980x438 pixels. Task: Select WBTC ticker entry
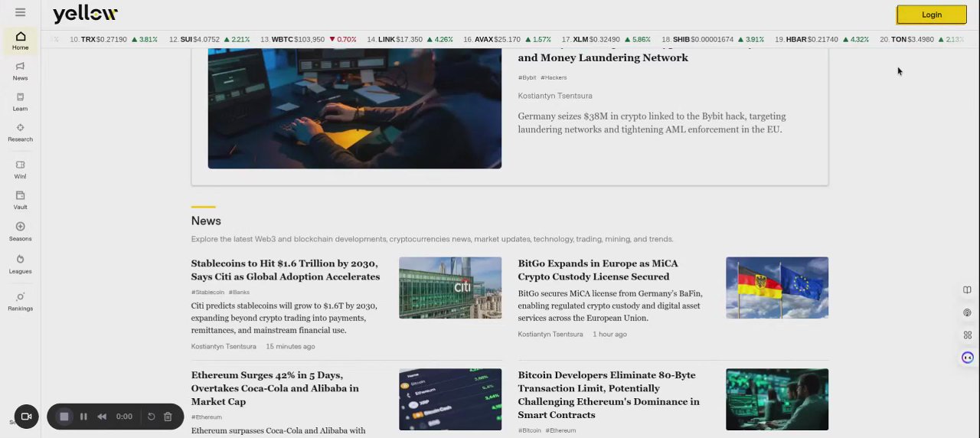pos(309,39)
